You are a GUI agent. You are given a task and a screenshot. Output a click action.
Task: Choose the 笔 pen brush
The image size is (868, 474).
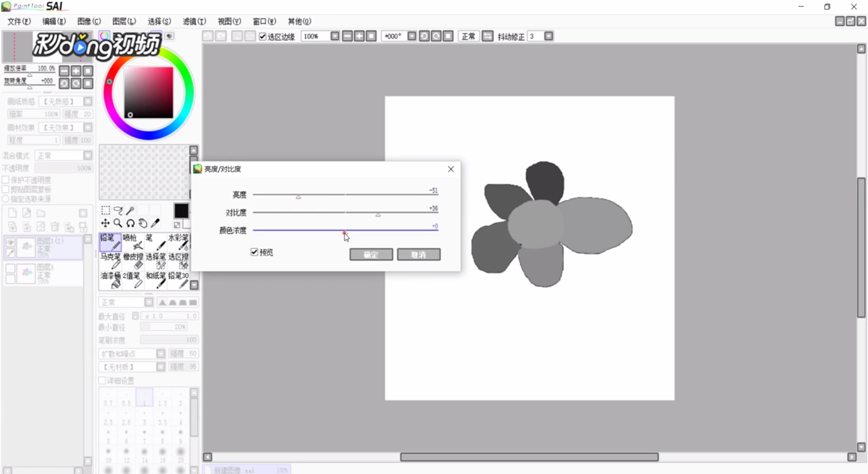[156, 242]
